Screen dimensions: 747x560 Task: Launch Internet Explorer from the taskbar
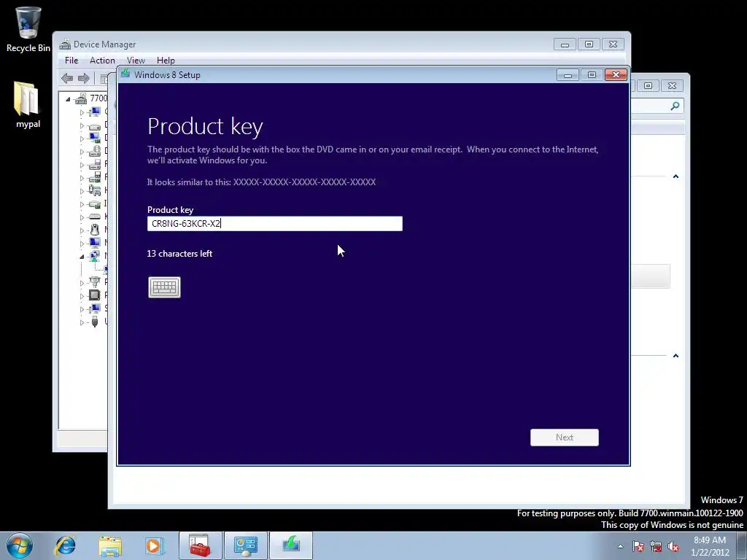coord(65,545)
